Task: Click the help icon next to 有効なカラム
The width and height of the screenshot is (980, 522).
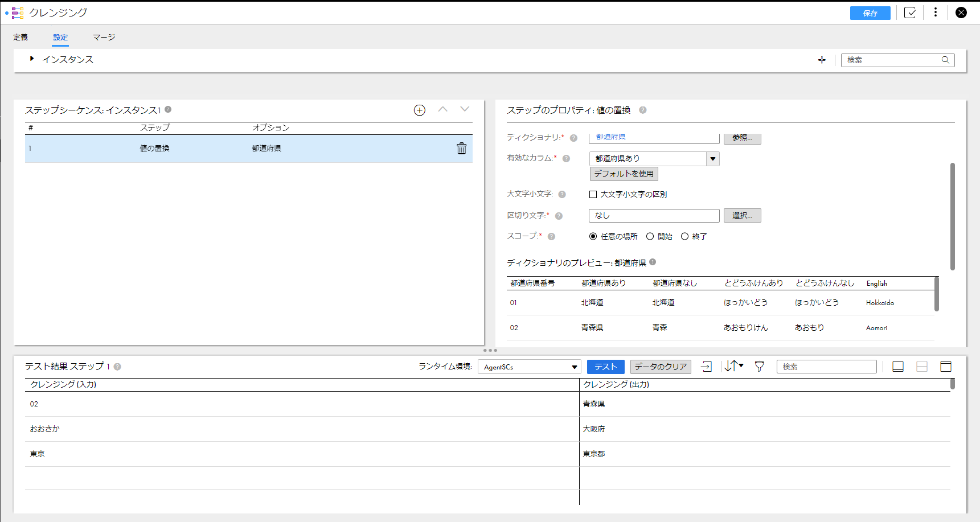Action: 566,159
